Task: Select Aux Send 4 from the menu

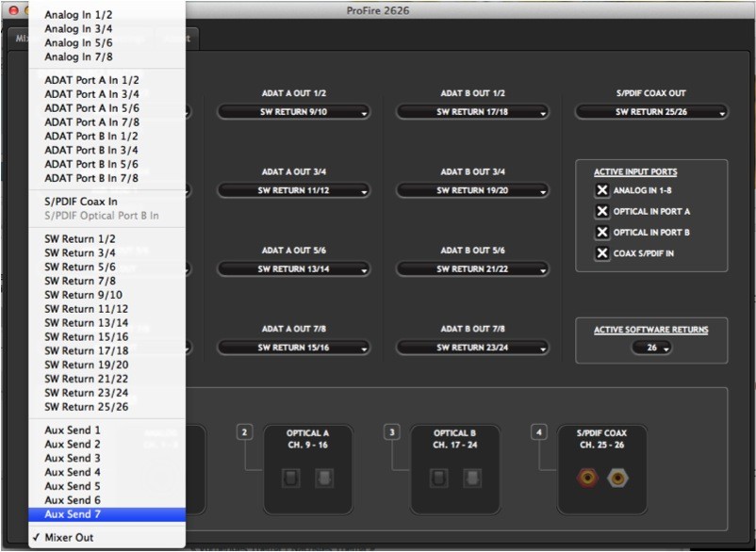Action: click(107, 472)
